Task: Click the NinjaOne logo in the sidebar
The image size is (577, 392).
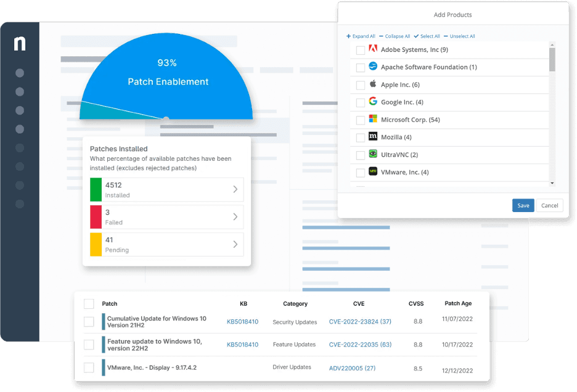Action: tap(18, 43)
